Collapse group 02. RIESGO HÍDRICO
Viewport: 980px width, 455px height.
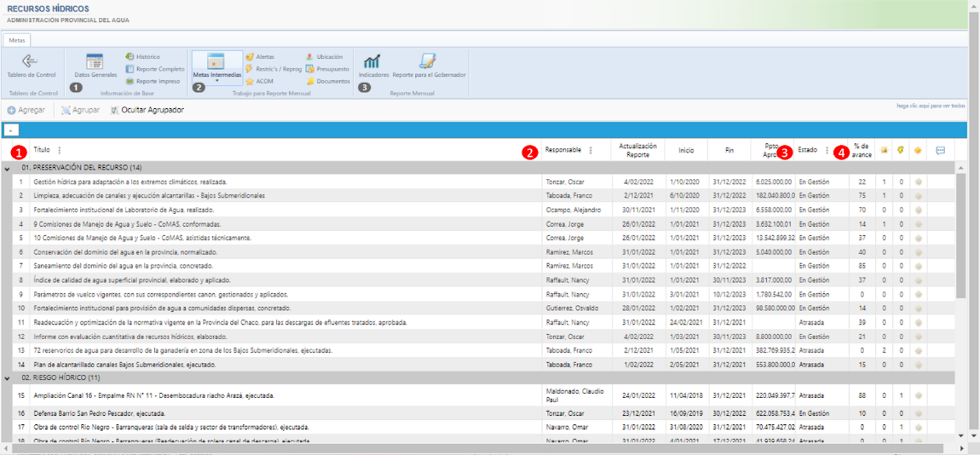click(x=7, y=378)
